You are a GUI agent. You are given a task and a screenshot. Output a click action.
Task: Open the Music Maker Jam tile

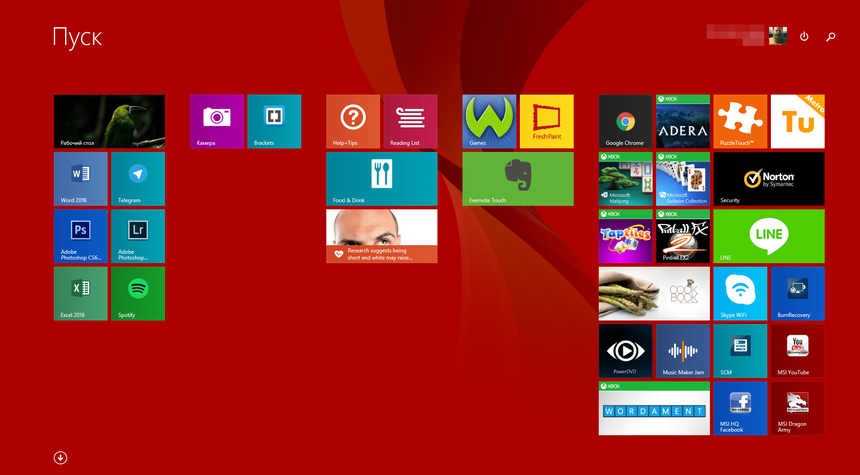click(x=683, y=350)
